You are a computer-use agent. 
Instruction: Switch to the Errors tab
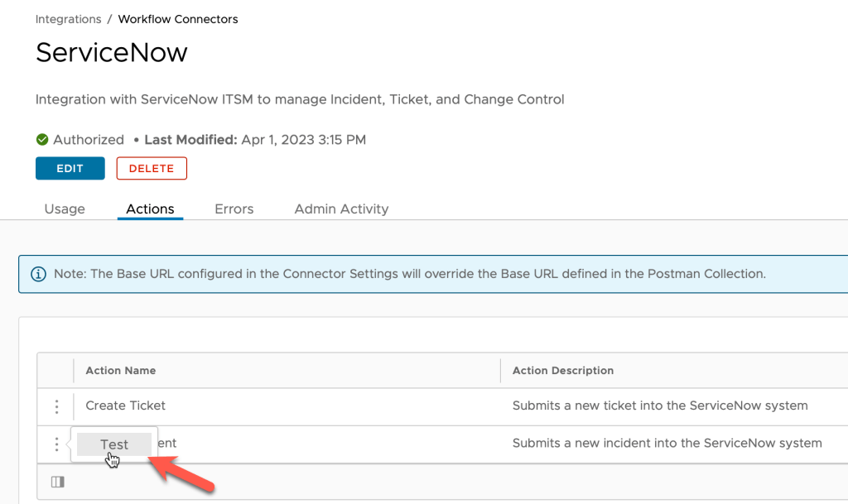click(x=234, y=209)
